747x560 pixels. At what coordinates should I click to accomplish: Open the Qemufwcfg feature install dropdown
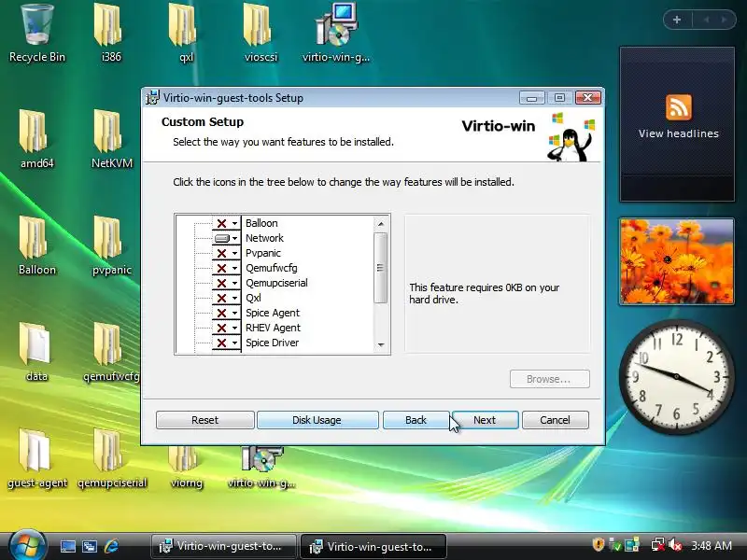(x=226, y=268)
